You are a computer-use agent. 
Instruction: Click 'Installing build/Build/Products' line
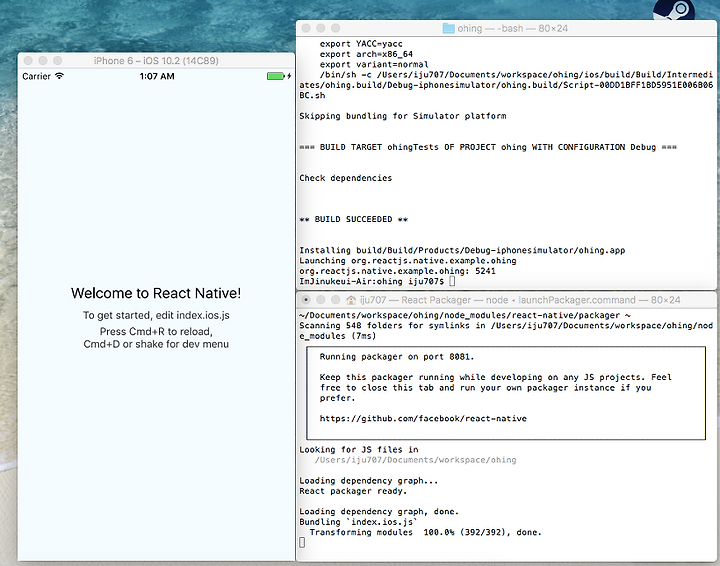click(x=462, y=251)
